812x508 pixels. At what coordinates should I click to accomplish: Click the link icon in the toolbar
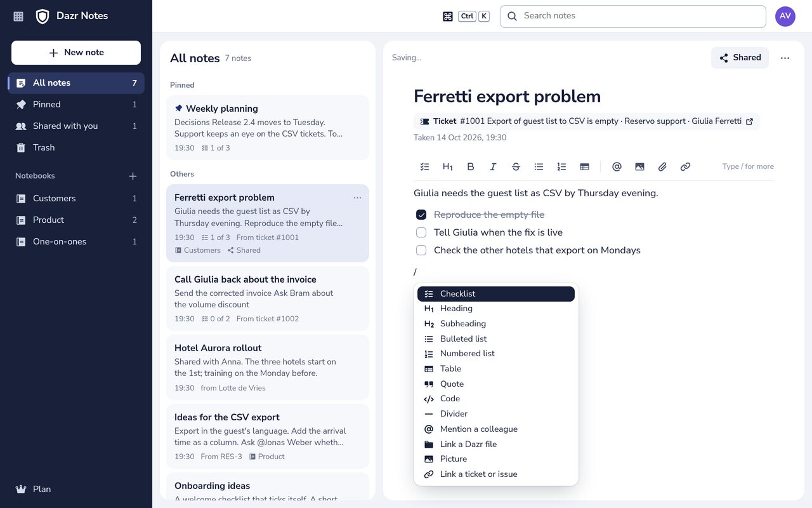(685, 167)
